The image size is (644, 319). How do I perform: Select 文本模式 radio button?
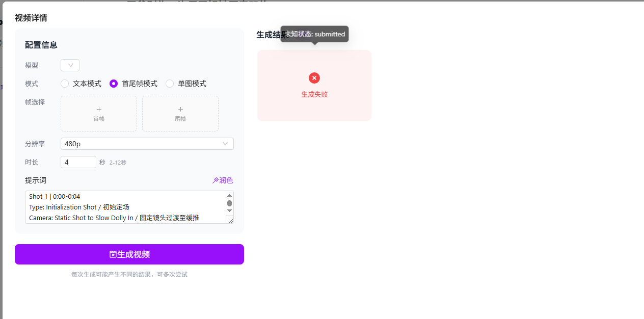(x=65, y=84)
